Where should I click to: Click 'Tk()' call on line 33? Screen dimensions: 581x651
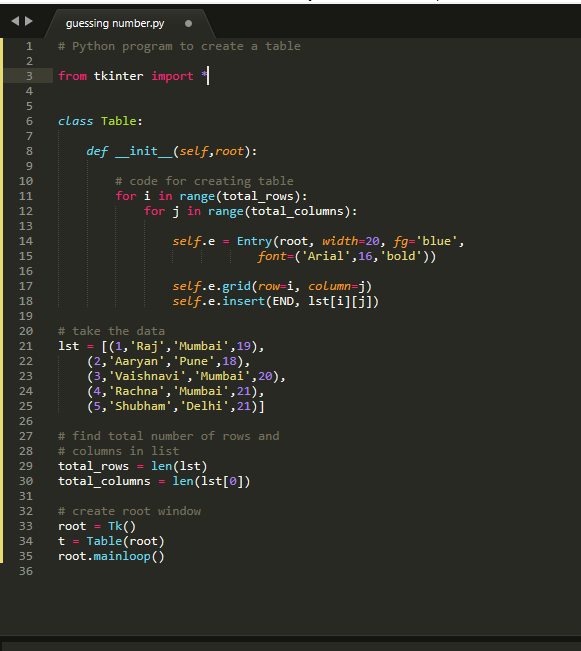pos(122,526)
